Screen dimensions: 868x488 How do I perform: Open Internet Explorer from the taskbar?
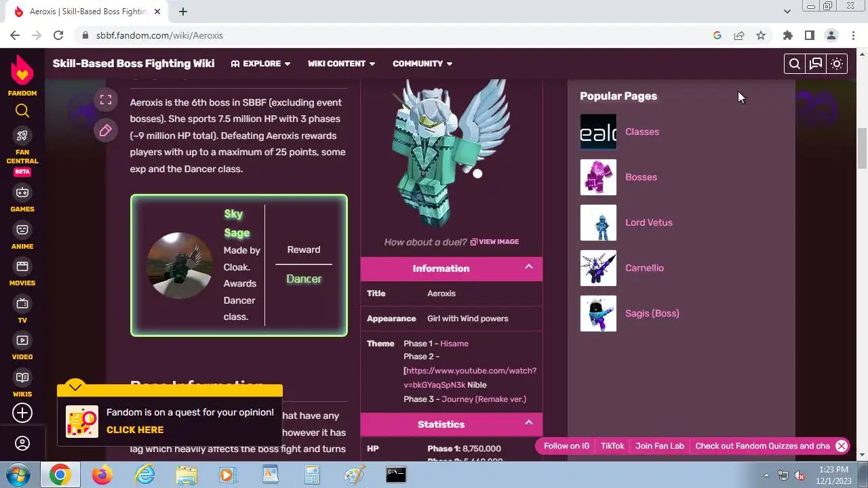coord(144,475)
